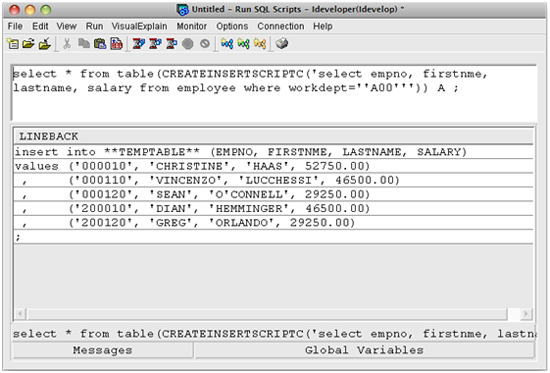Image resolution: width=550 pixels, height=373 pixels.
Task: Click the Save script toolbar icon
Action: 45,44
